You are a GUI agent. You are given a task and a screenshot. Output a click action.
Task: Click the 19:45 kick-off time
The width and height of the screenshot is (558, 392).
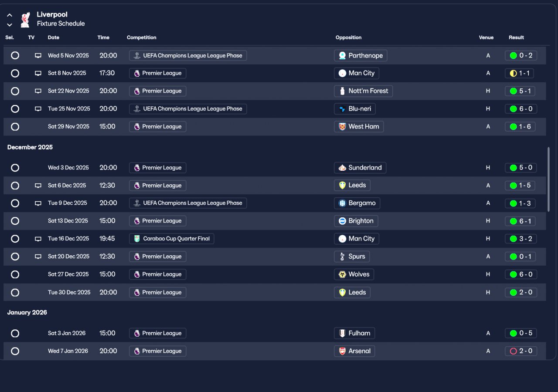point(107,239)
